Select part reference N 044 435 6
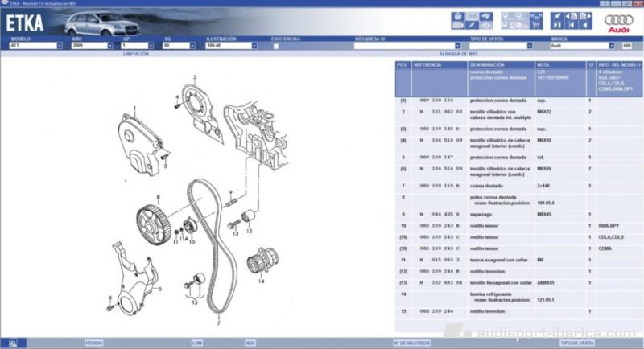This screenshot has height=349, width=644. 440,215
